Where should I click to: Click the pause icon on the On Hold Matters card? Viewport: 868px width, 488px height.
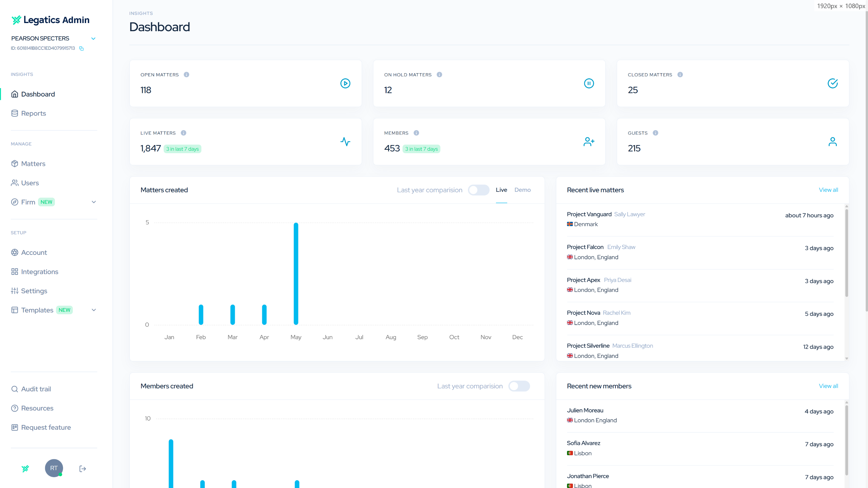589,83
